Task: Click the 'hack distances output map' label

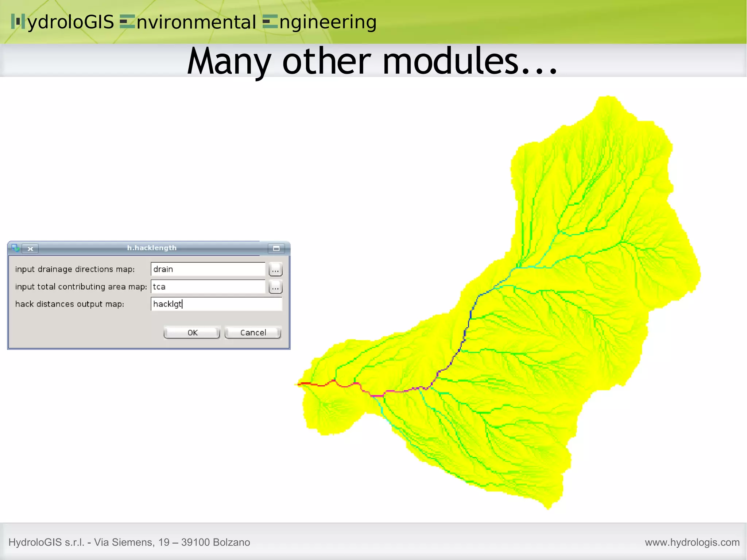Action: point(70,304)
